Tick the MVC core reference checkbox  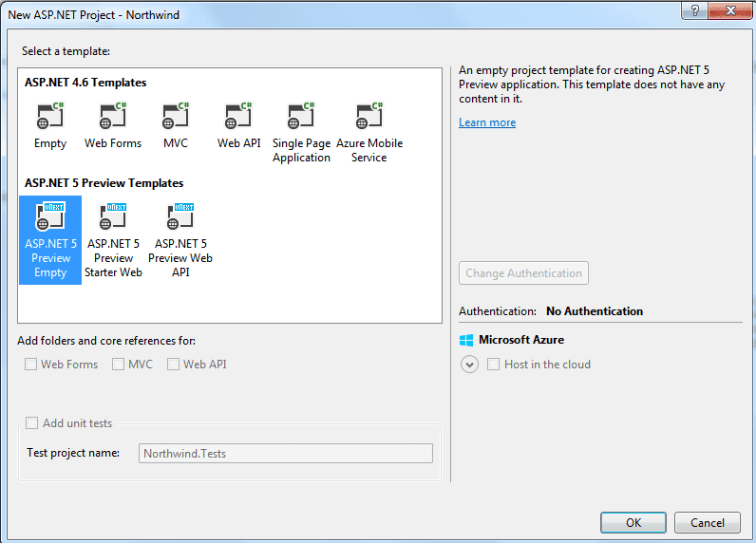[119, 365]
